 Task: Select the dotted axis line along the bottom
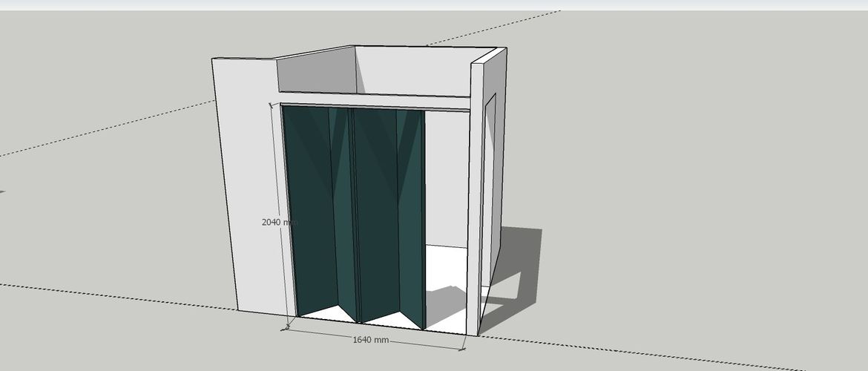[631, 350]
